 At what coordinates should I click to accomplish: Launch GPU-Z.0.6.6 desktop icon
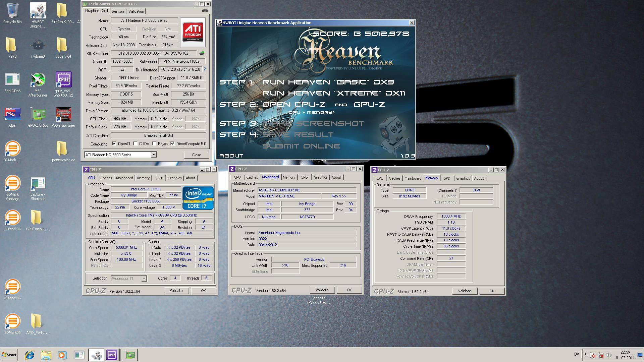click(x=38, y=117)
